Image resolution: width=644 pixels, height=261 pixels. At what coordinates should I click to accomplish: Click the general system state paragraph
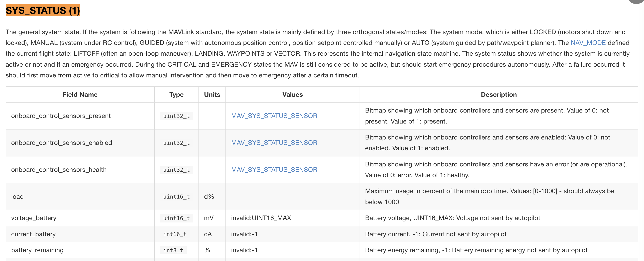tap(317, 54)
